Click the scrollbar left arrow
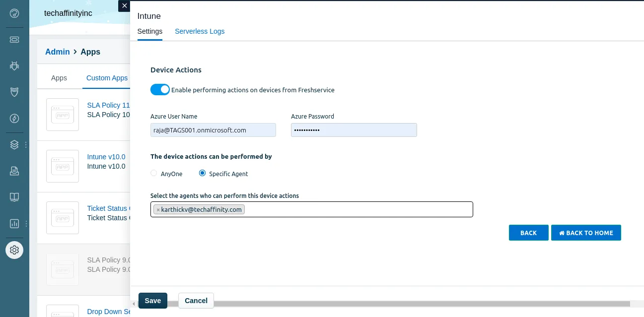Screen dimensions: 644x317 click(133, 303)
